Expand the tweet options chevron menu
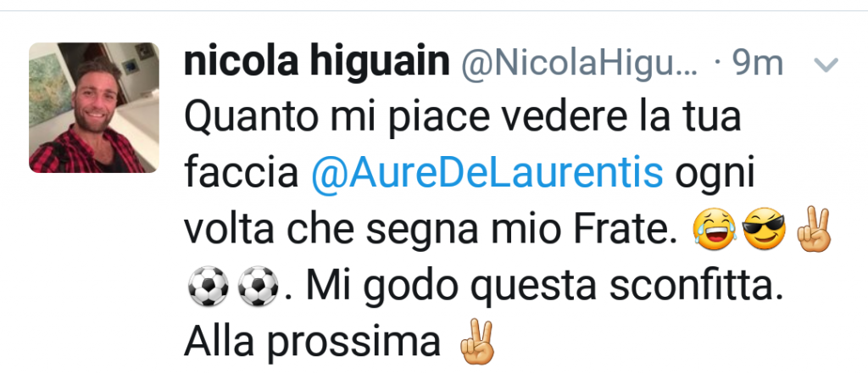Screen dimensions: 868x374 826,66
